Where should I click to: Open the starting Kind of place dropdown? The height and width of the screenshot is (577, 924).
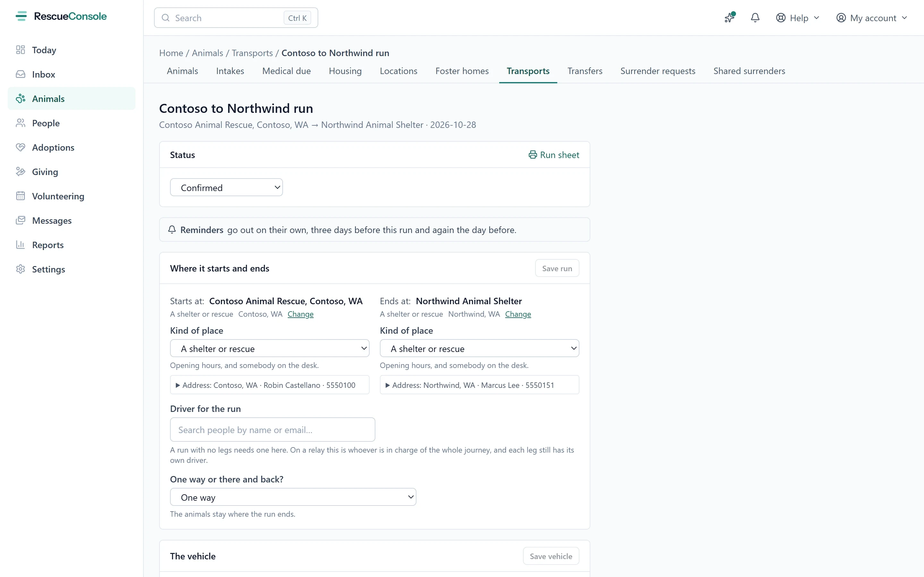point(269,348)
